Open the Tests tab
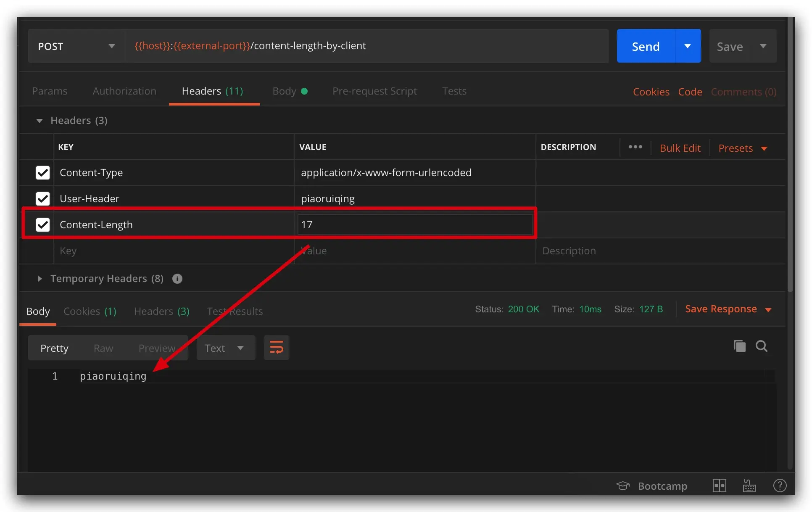This screenshot has width=812, height=512. point(454,91)
